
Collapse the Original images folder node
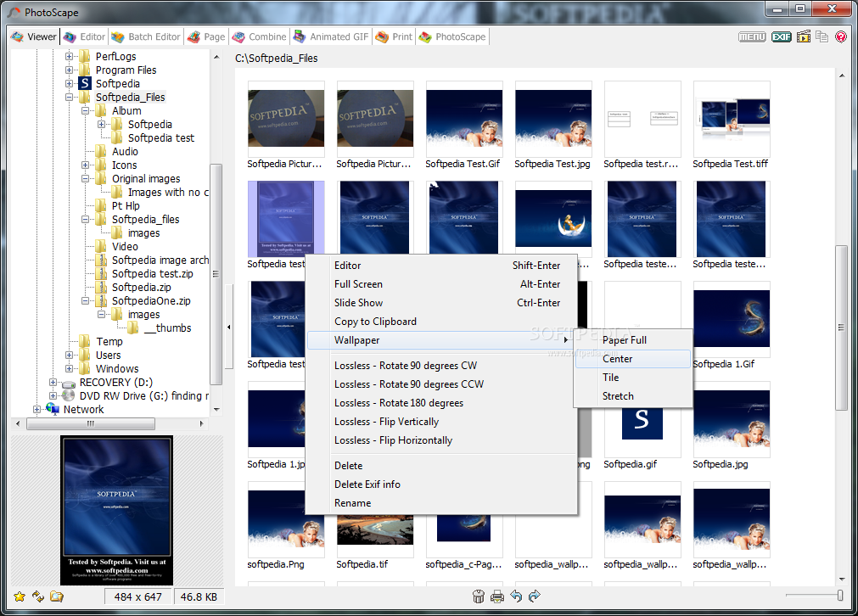(86, 178)
